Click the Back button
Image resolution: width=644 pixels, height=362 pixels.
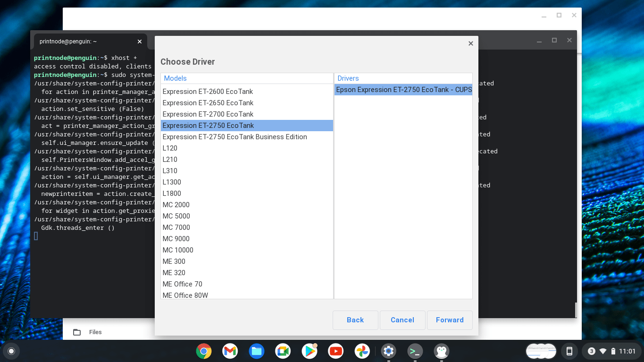coord(355,320)
